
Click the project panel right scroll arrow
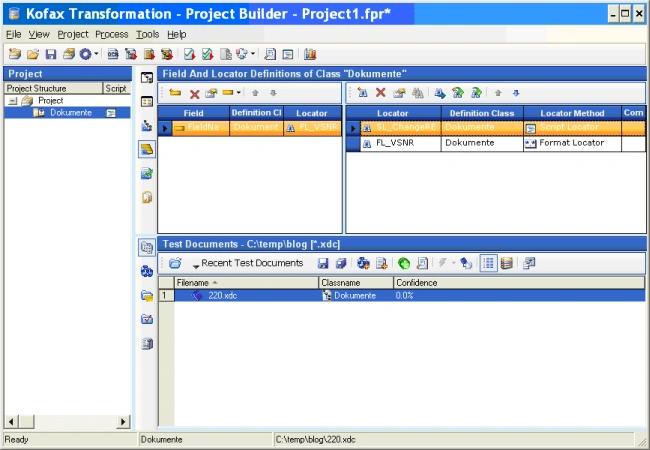(x=123, y=422)
